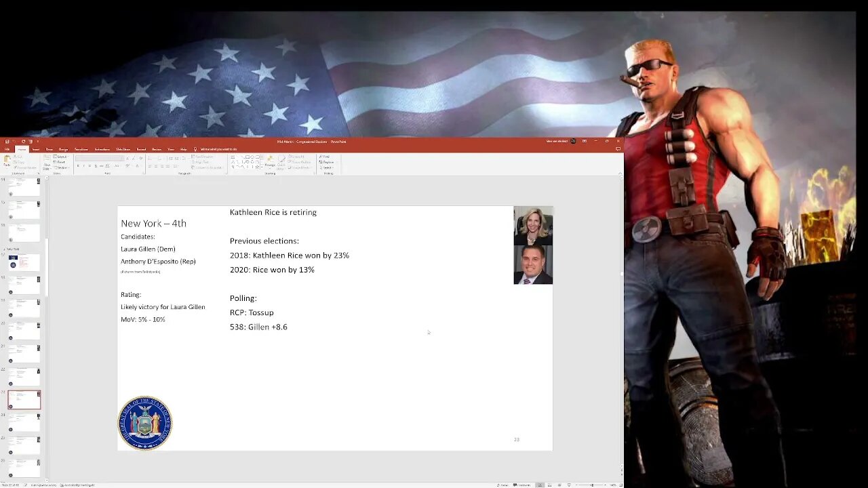Open the File tab
This screenshot has width=868, height=488.
click(x=7, y=149)
